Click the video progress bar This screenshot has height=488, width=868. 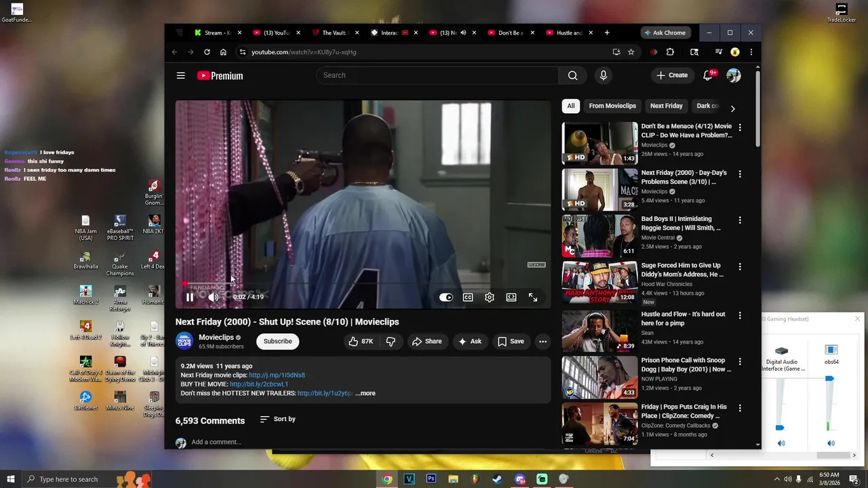pos(363,284)
